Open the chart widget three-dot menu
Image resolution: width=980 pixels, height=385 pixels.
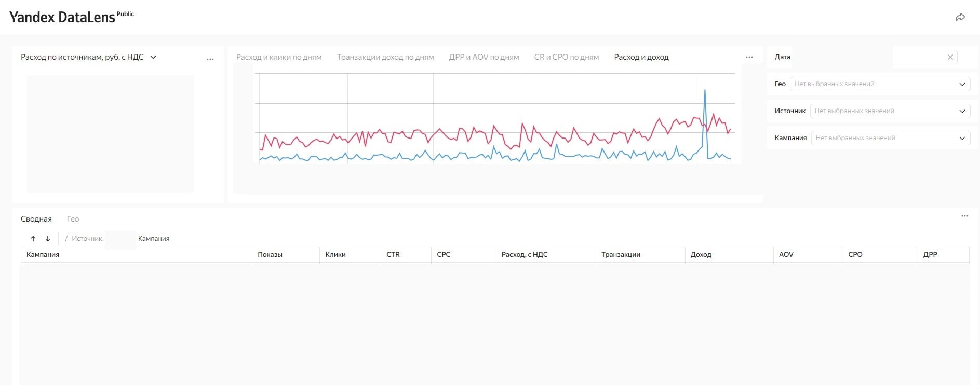pyautogui.click(x=749, y=57)
